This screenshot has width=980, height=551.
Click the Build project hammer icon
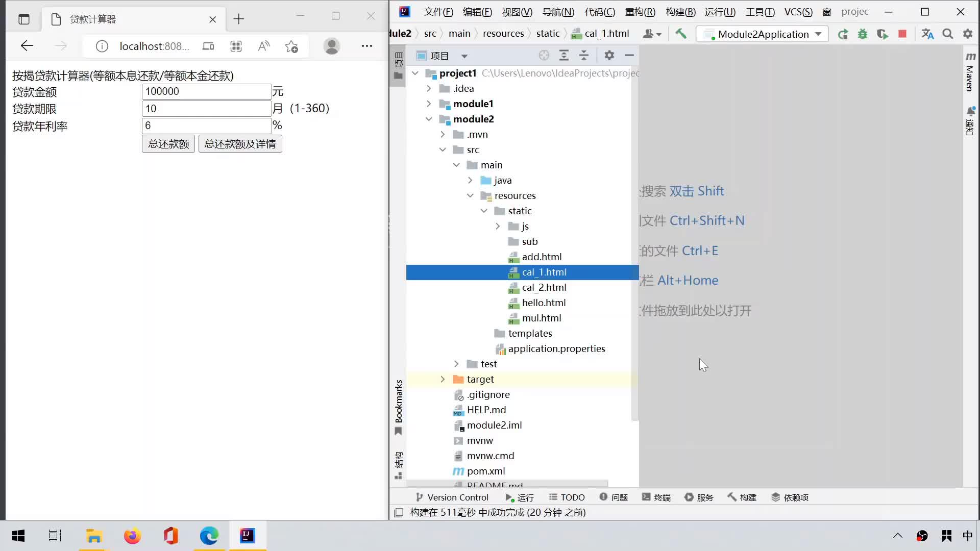(680, 34)
